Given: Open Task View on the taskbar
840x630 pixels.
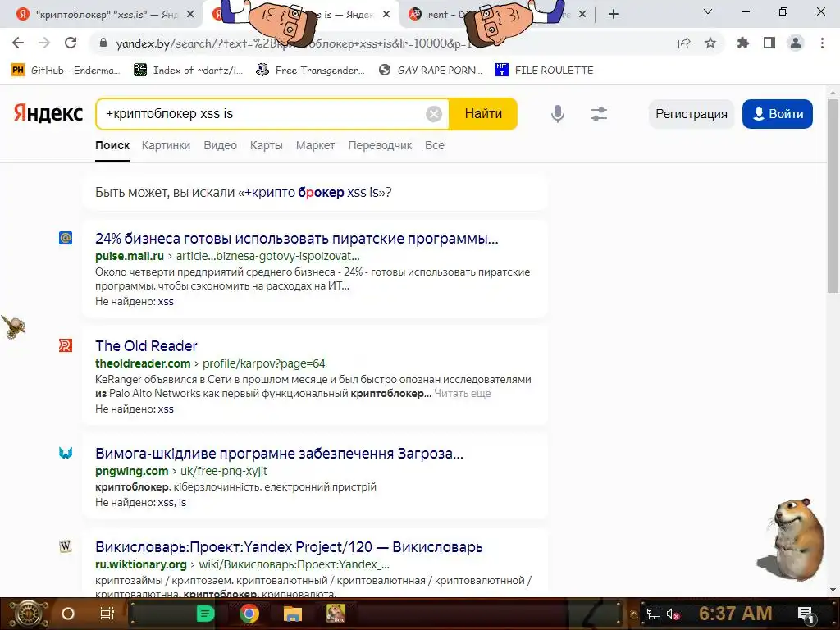Looking at the screenshot, I should pyautogui.click(x=107, y=614).
